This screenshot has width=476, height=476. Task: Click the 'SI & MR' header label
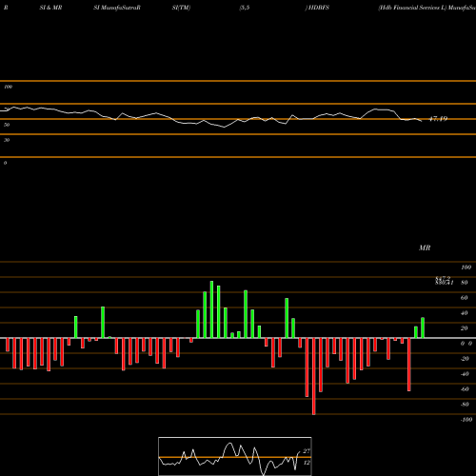[x=50, y=8]
